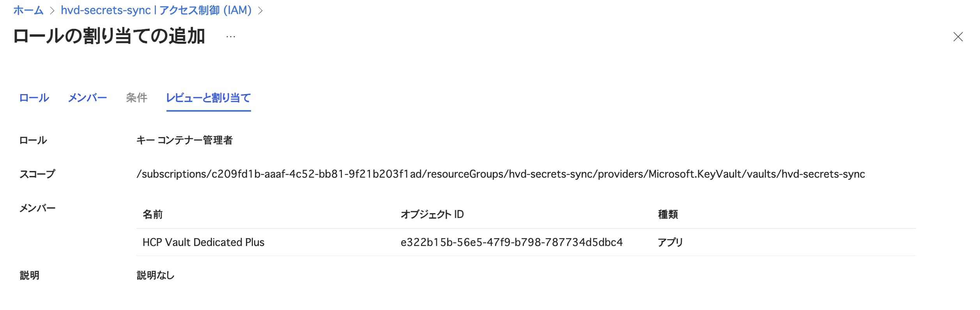The image size is (980, 310).
Task: Close the ロールの割り当ての追加 panel
Action: click(958, 37)
